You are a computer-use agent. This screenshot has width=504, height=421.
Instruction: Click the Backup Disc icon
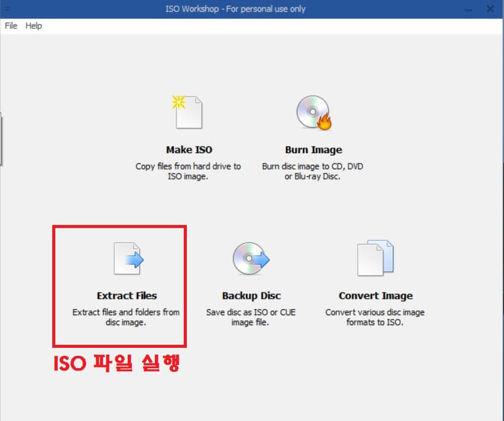pos(251,258)
